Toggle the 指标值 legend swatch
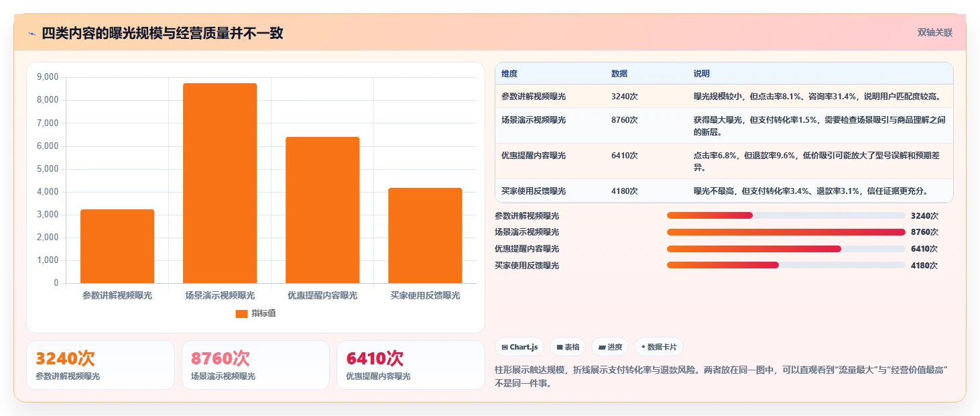The width and height of the screenshot is (980, 416). [241, 313]
